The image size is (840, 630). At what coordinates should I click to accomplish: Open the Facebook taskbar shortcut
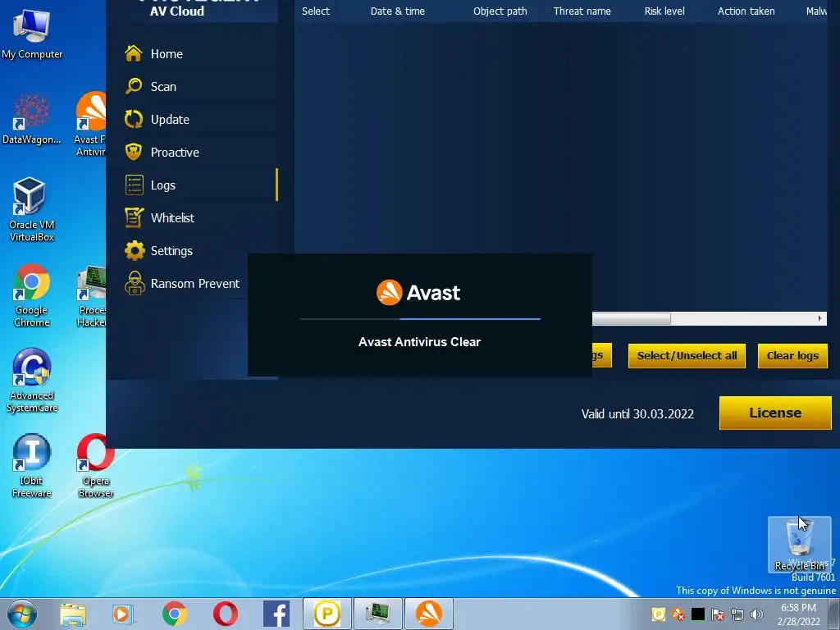[276, 614]
